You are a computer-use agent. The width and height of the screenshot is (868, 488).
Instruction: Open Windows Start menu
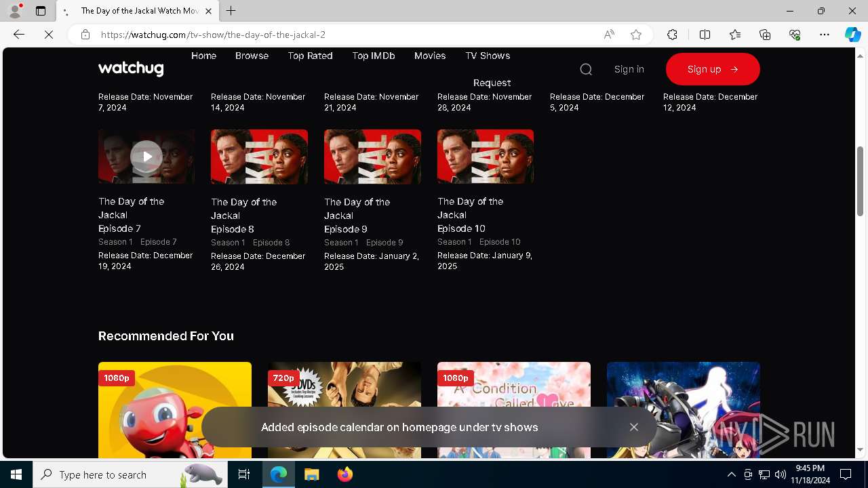click(x=16, y=474)
